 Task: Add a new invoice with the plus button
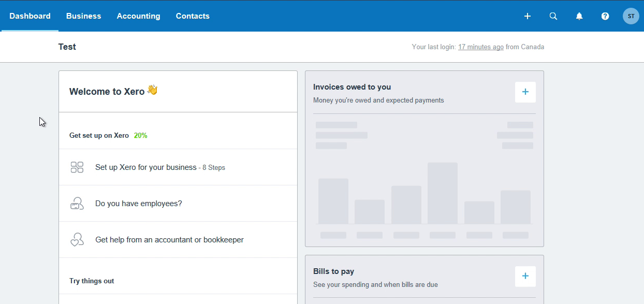(525, 92)
